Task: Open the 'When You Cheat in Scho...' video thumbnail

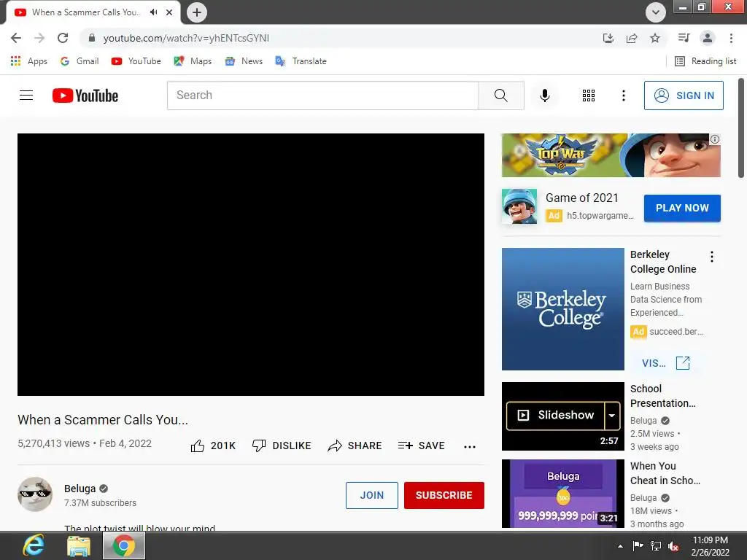Action: tap(563, 494)
